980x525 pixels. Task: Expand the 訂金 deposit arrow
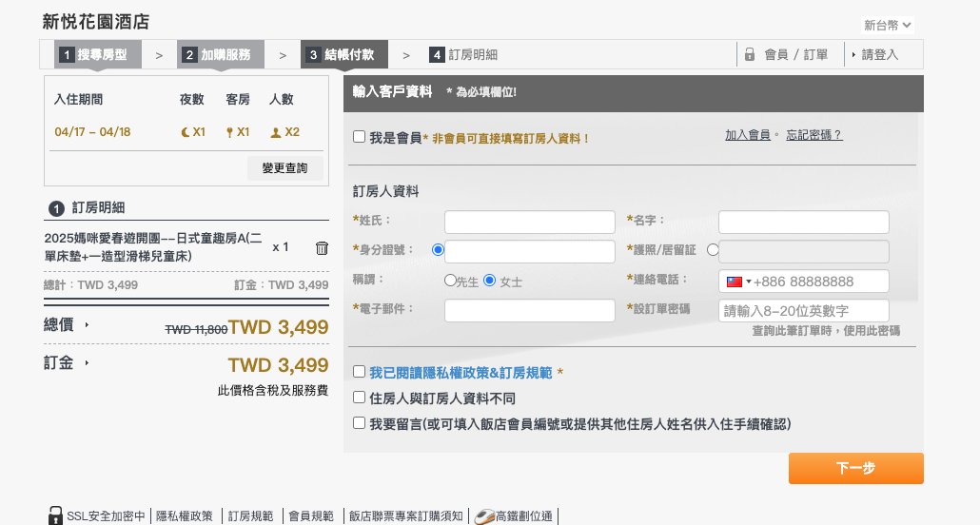click(x=87, y=362)
